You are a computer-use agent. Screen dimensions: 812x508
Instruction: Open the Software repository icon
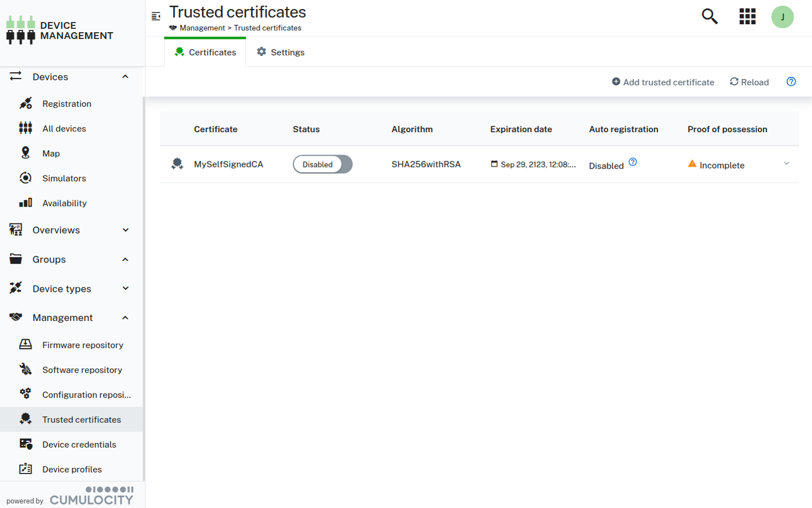[x=25, y=369]
